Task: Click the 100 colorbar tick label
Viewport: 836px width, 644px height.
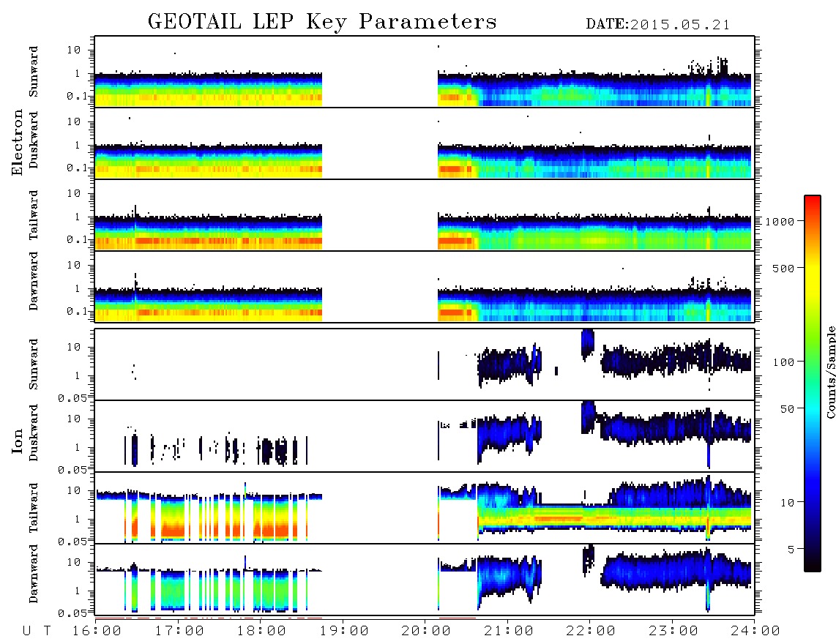Action: [783, 362]
